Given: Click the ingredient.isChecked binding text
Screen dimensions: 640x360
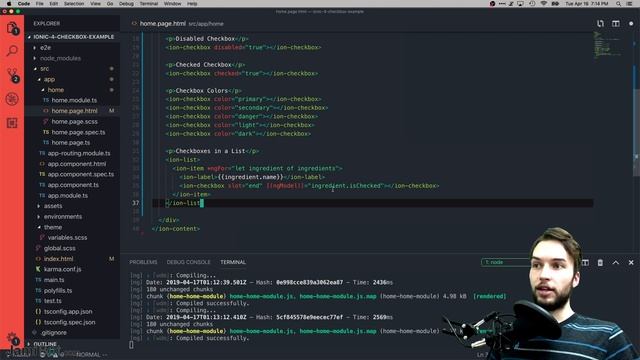Looking at the screenshot, I should click(347, 186).
